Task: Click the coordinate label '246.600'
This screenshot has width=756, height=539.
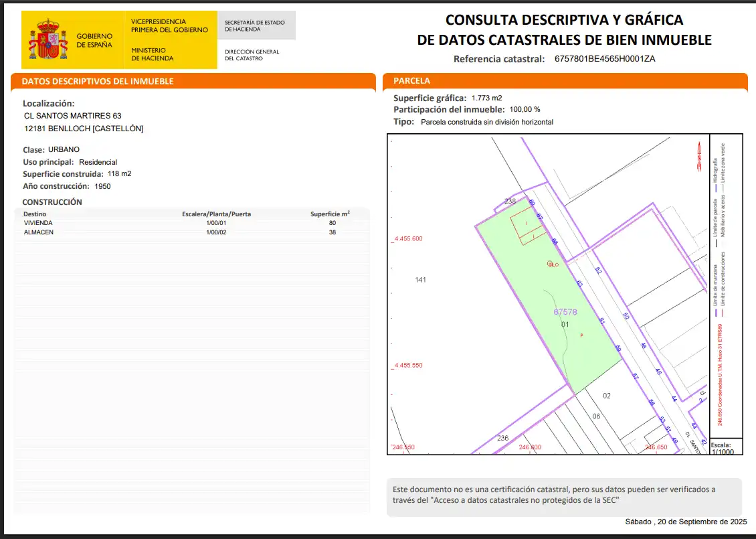Action: point(530,447)
